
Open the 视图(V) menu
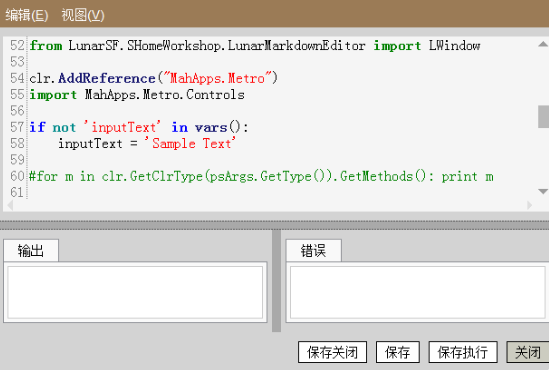(x=83, y=15)
